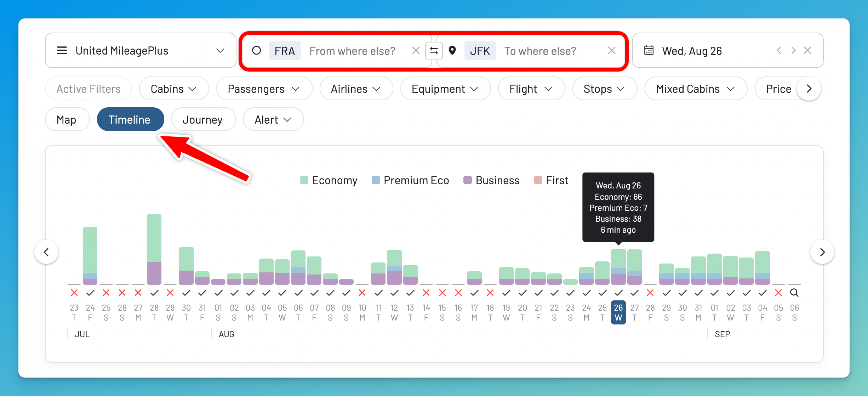Clear the JFK destination field
This screenshot has width=868, height=396.
(x=612, y=51)
